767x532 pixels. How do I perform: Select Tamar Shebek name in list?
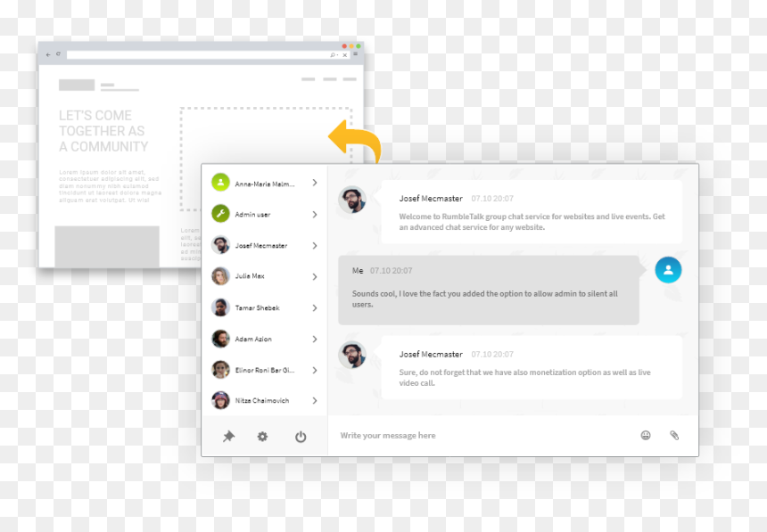[x=257, y=308]
